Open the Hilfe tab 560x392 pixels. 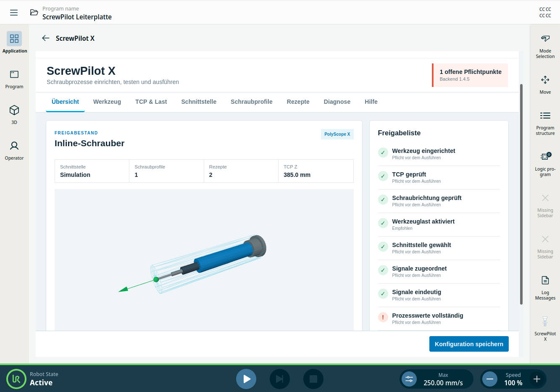(371, 102)
